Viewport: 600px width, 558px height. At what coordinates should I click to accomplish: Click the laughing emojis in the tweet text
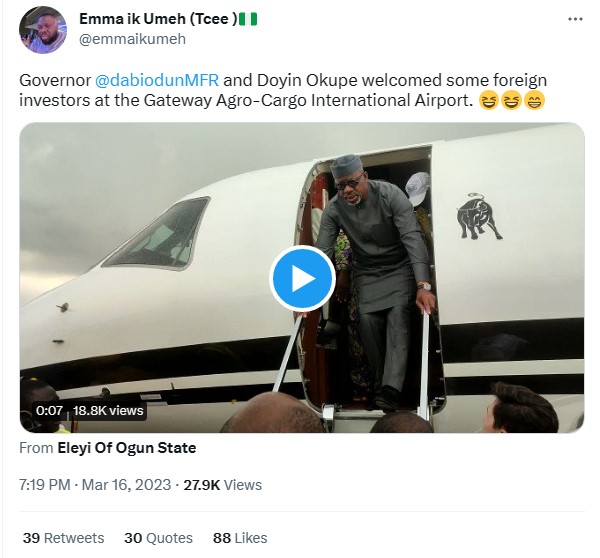click(512, 100)
